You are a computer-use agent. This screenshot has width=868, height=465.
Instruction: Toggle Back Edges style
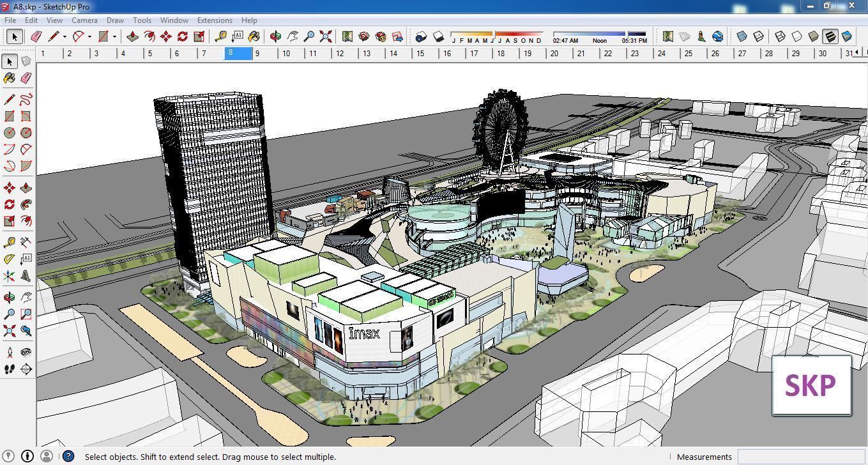pyautogui.click(x=758, y=37)
